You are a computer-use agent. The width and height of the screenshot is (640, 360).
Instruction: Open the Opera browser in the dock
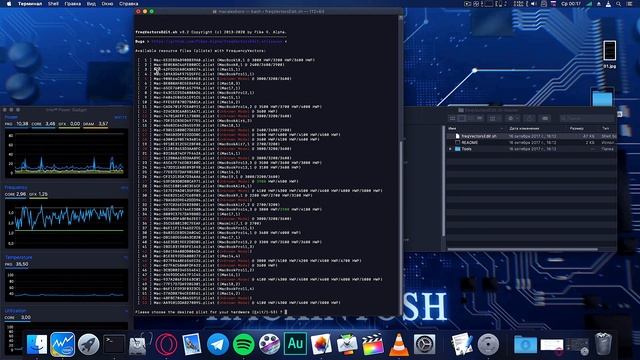166,344
